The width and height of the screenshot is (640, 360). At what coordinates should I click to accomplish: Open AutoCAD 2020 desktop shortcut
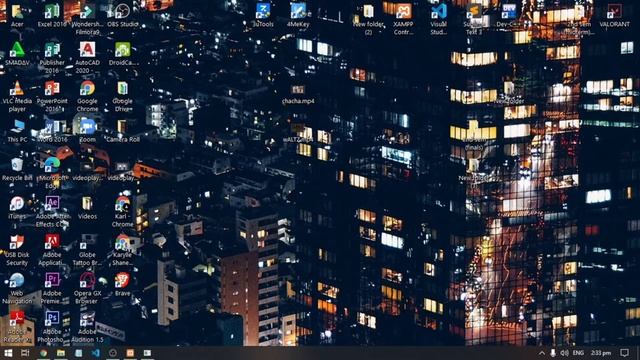87,58
